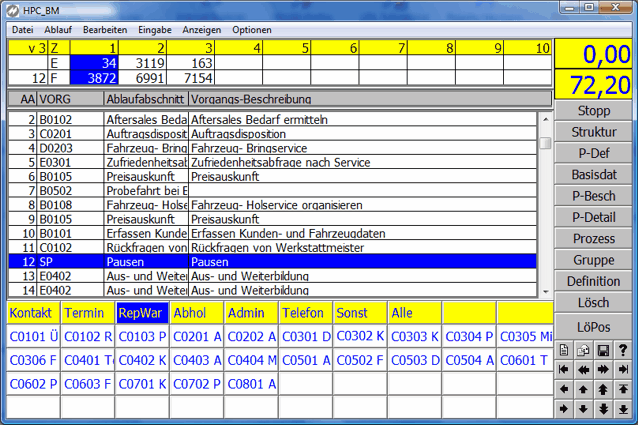Open help with the question mark icon
The width and height of the screenshot is (638, 425).
(624, 349)
